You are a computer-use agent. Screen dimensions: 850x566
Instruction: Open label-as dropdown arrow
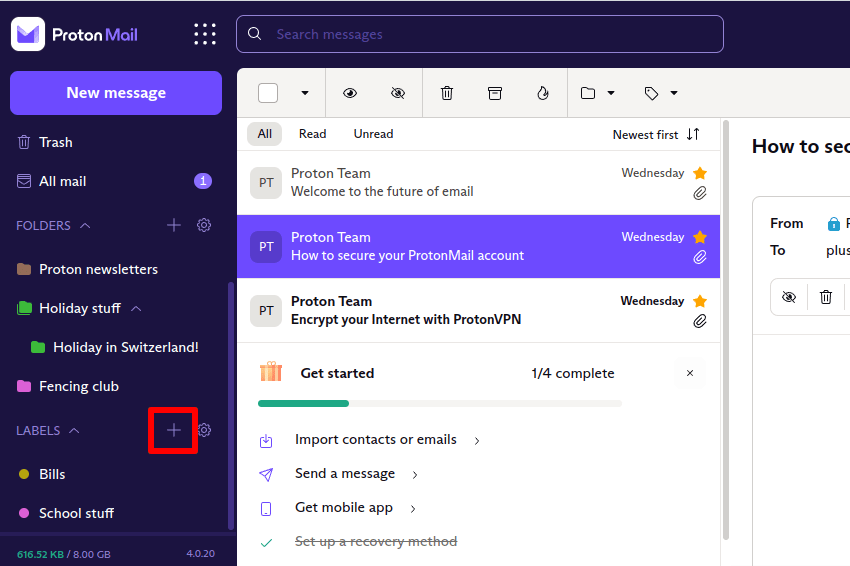(x=674, y=93)
